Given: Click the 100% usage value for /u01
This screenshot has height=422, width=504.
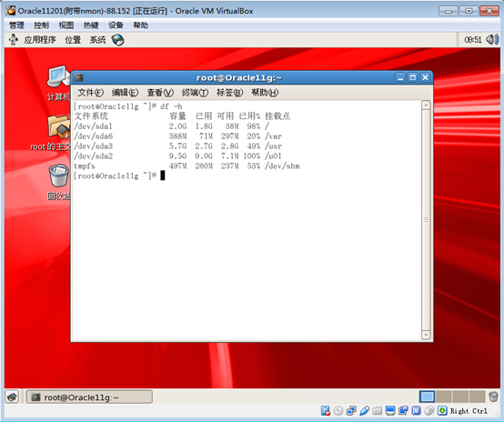Looking at the screenshot, I should pos(251,156).
